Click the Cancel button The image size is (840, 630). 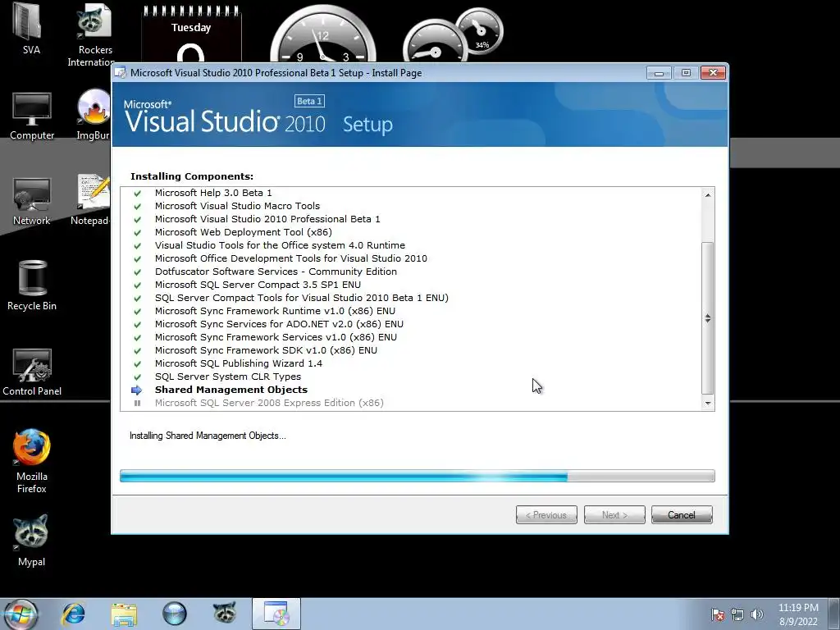682,515
